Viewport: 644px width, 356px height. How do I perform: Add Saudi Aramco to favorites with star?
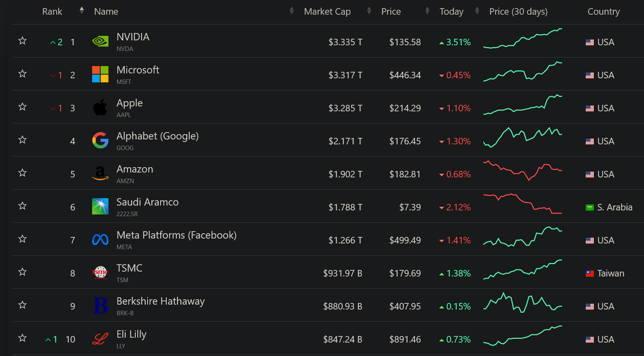point(22,206)
